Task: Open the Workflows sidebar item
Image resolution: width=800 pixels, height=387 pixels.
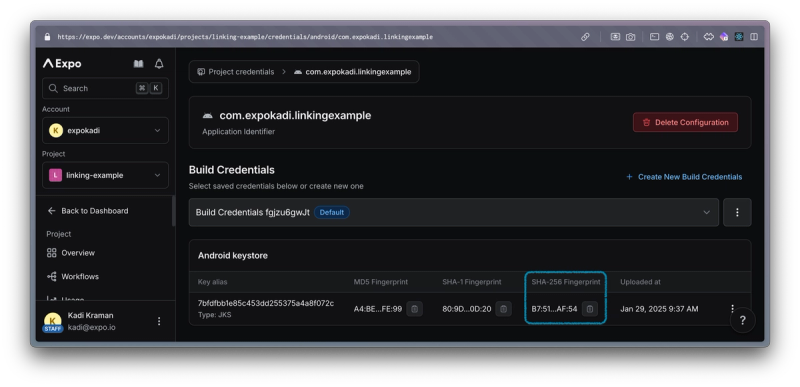Action: pos(73,276)
